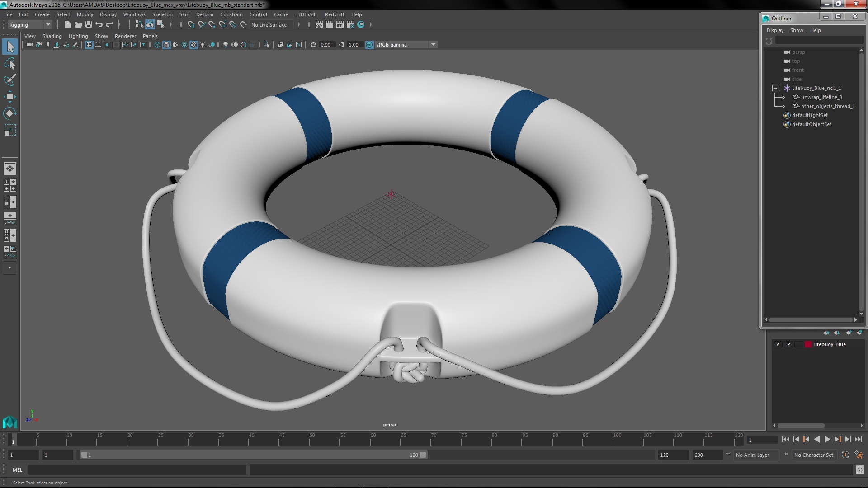Toggle auto keyframe button
The width and height of the screenshot is (868, 488).
(845, 455)
